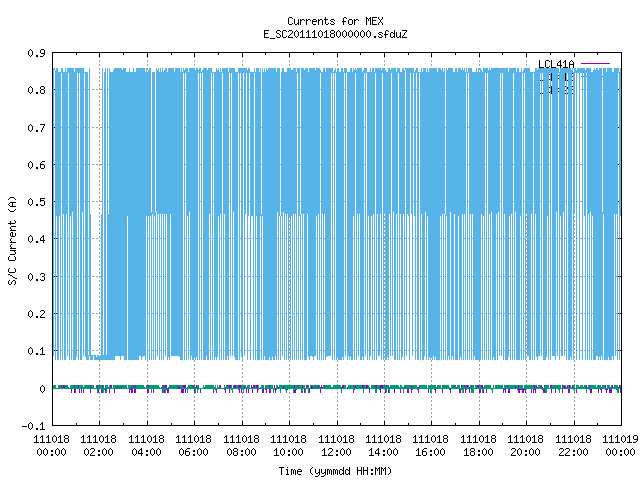The width and height of the screenshot is (640, 480).
Task: Click the 0.1 y-axis tick label
Action: (36, 351)
